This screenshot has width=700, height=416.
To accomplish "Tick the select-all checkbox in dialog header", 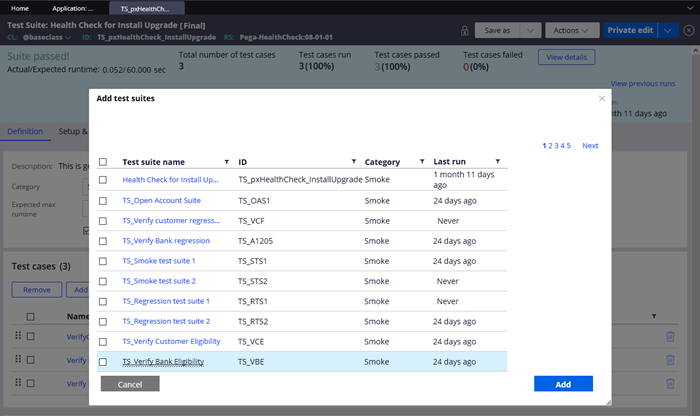I will click(103, 162).
